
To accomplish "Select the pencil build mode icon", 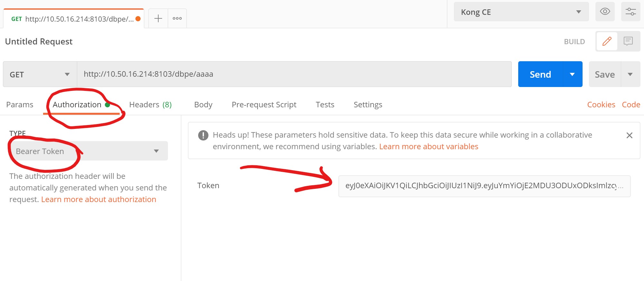I will click(x=607, y=41).
